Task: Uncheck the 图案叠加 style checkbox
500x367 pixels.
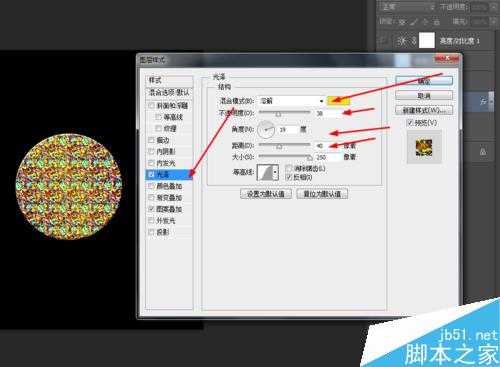Action: (x=151, y=209)
